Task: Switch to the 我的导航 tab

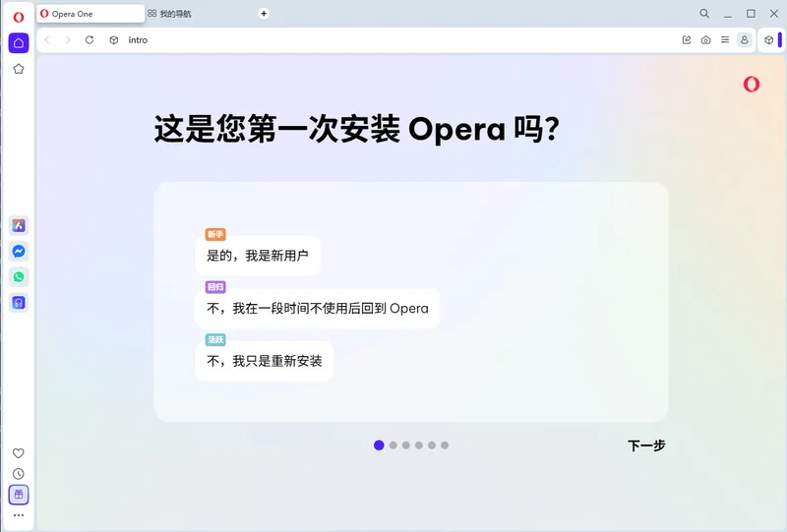Action: click(x=169, y=14)
